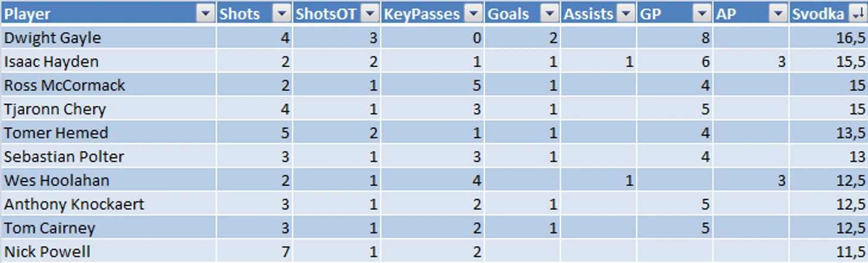Select Nick Powell's Shots value 7
This screenshot has width=868, height=263.
point(254,251)
